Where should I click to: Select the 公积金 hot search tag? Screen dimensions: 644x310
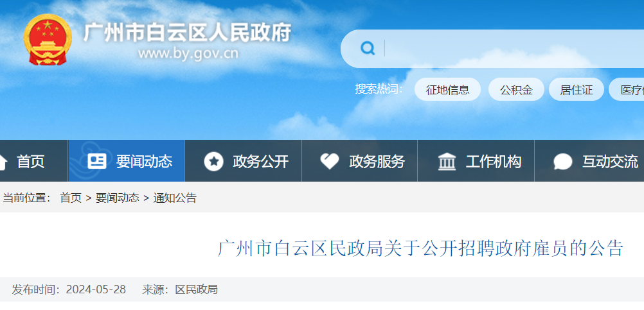(x=516, y=89)
